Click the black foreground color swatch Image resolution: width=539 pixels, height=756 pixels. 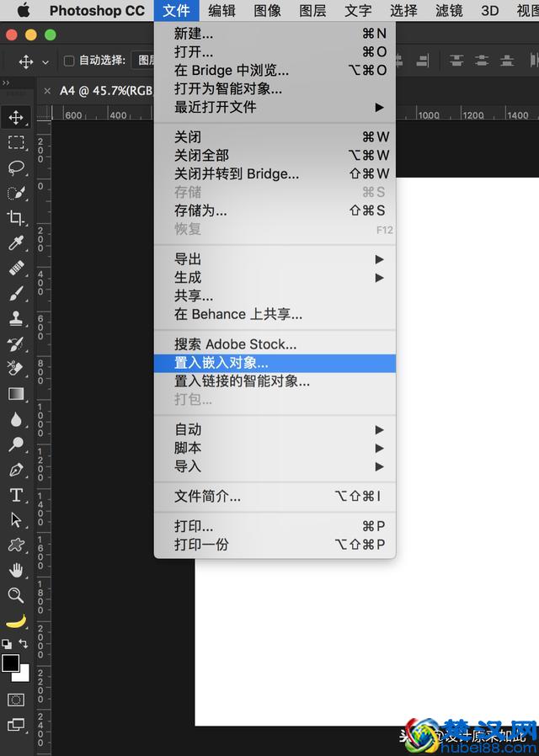click(11, 663)
